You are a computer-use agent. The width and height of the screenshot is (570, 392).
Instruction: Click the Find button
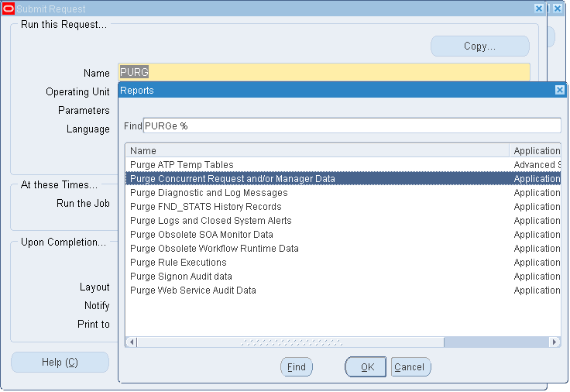click(297, 367)
